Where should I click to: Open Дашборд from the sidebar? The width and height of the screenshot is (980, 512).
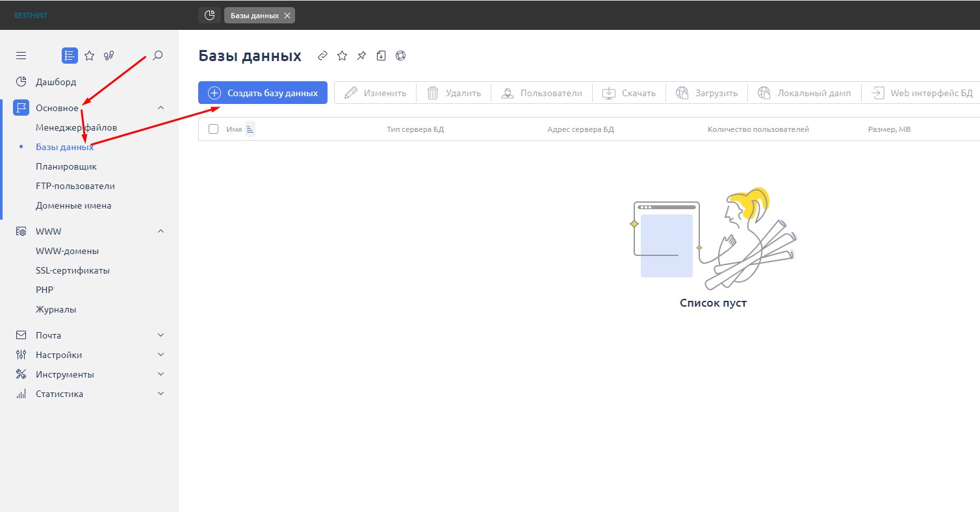coord(56,82)
